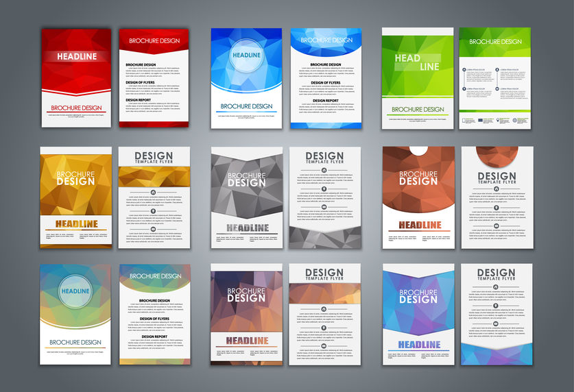
Task: Select the red HEADLINE brochure cover
Action: tap(76, 77)
